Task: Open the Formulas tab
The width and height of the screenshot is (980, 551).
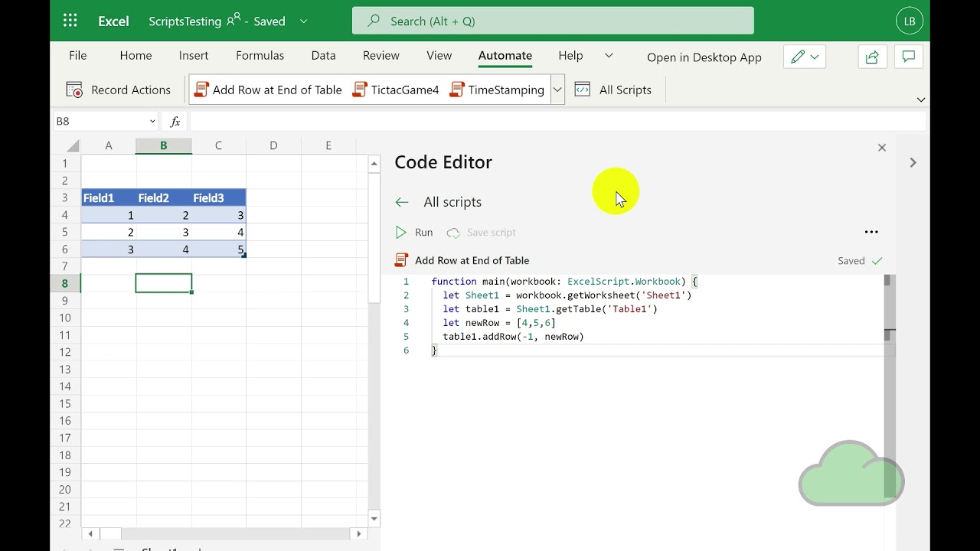Action: (260, 56)
